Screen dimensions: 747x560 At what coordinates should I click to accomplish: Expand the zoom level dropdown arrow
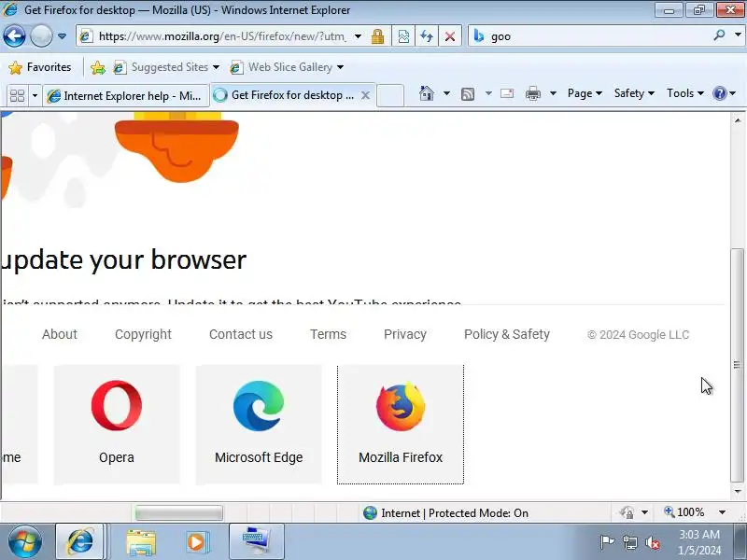coord(722,512)
